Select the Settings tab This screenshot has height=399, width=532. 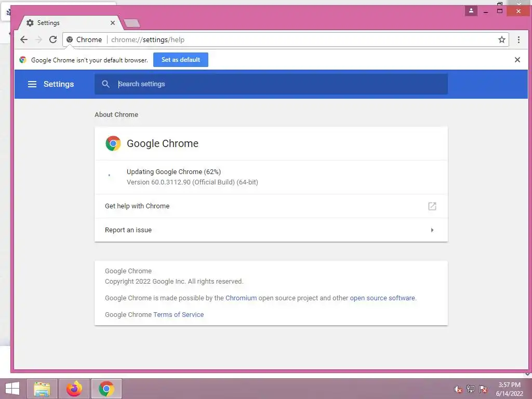tap(71, 23)
